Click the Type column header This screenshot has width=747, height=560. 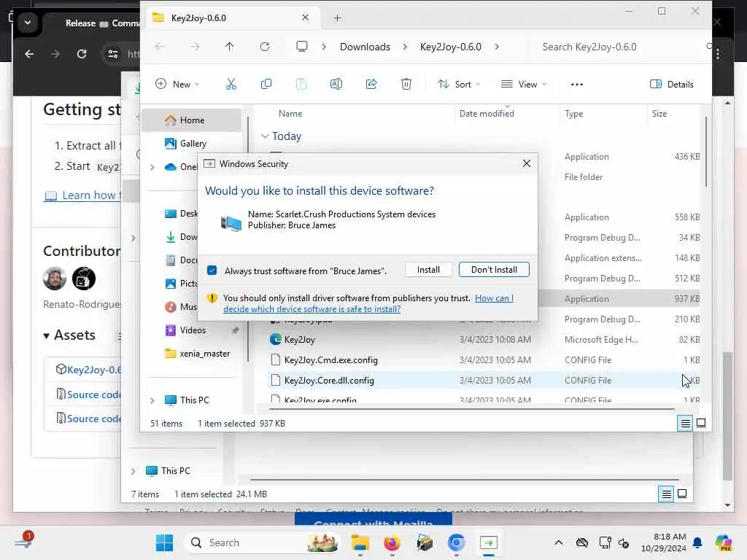[x=573, y=113]
